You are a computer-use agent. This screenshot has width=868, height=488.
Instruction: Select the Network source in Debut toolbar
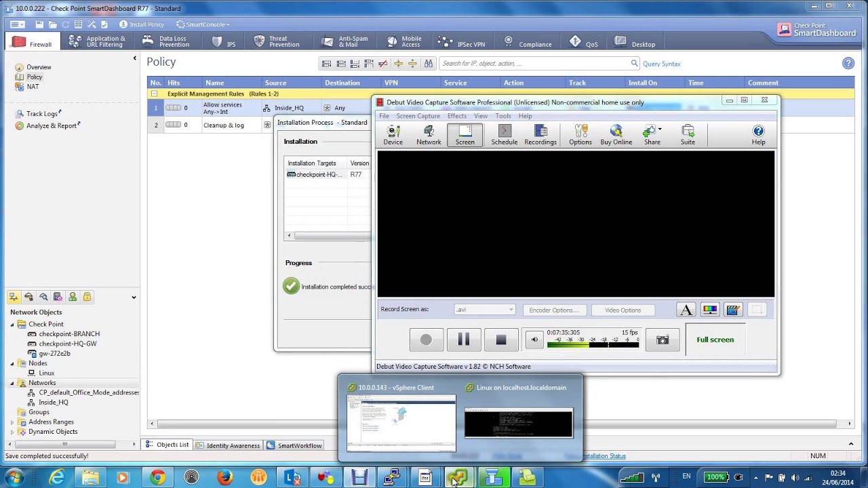(429, 135)
